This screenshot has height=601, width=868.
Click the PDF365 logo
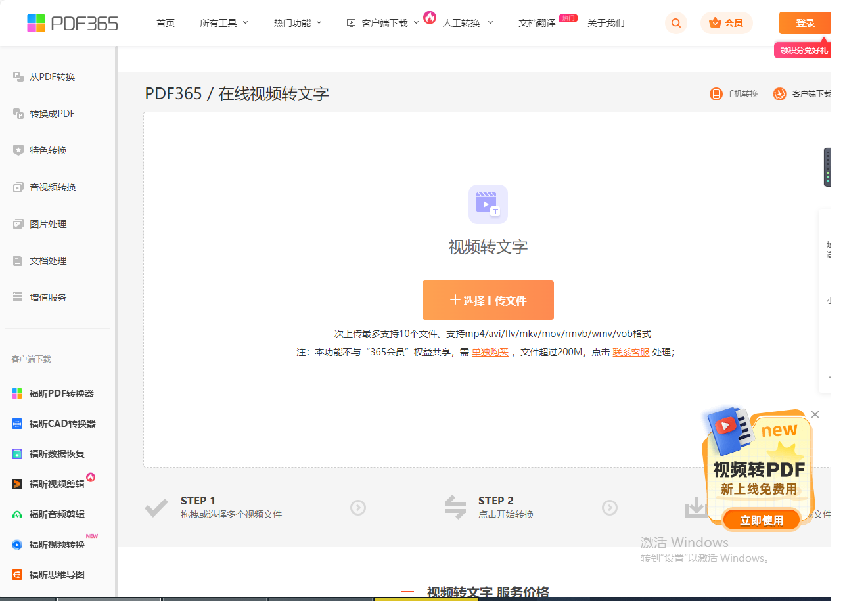tap(72, 23)
